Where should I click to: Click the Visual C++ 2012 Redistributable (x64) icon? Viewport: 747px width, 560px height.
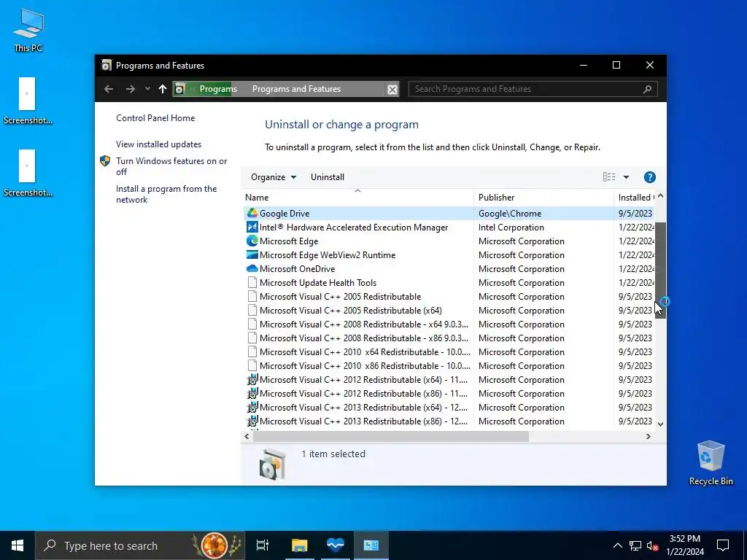(x=252, y=379)
